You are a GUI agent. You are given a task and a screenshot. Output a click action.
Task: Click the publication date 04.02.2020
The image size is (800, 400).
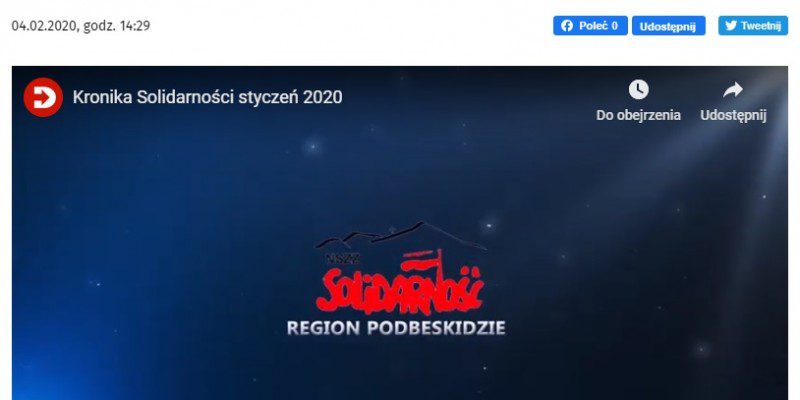point(44,26)
